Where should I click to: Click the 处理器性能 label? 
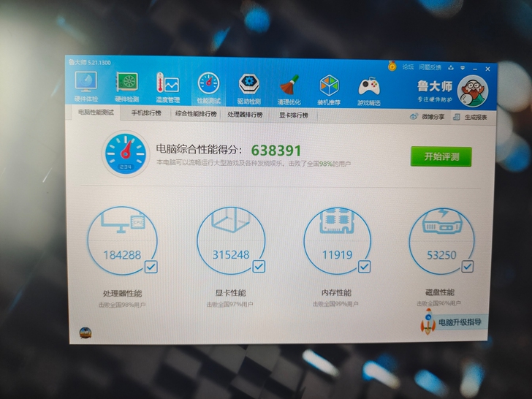123,293
